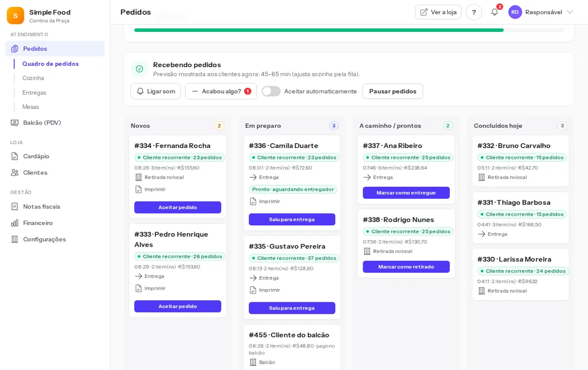Click the Simple Food logo icon
588x370 pixels.
click(15, 16)
